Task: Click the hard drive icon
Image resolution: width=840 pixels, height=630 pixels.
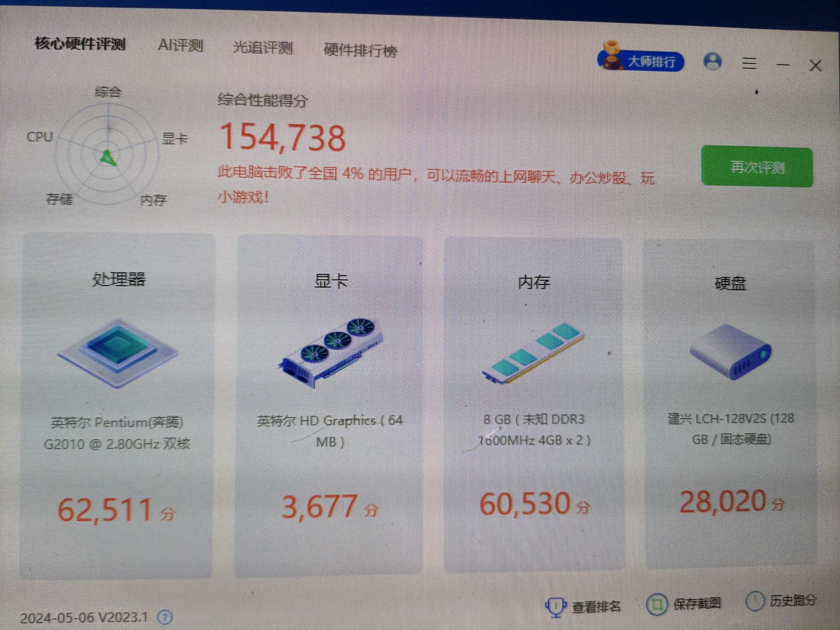Action: (730, 352)
